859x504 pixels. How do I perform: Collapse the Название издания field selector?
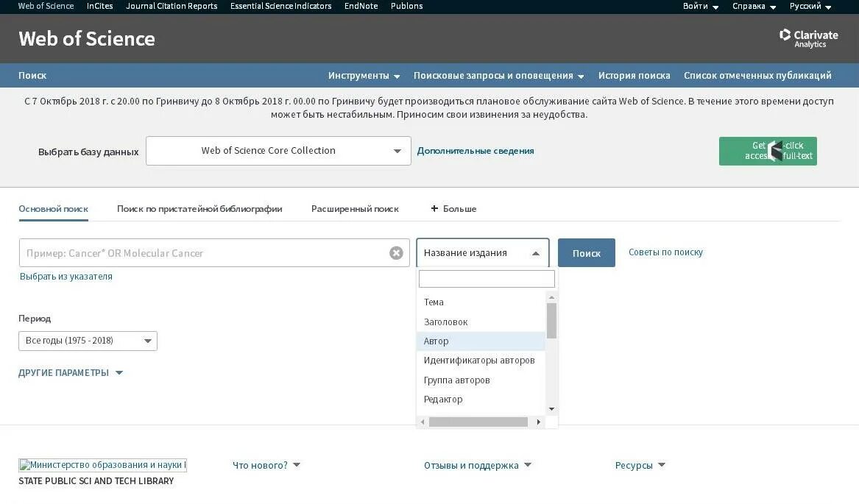click(x=536, y=252)
